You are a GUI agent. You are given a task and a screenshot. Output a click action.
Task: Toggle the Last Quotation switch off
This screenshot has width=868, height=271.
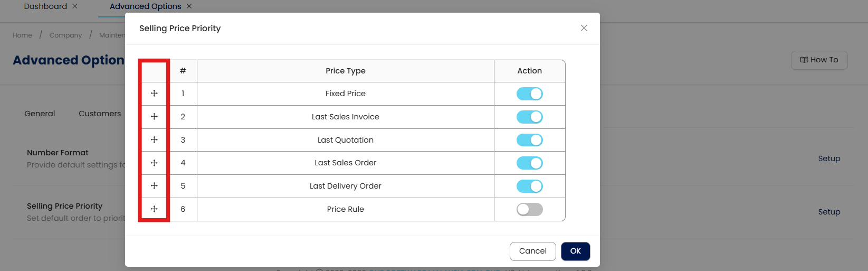pos(529,140)
